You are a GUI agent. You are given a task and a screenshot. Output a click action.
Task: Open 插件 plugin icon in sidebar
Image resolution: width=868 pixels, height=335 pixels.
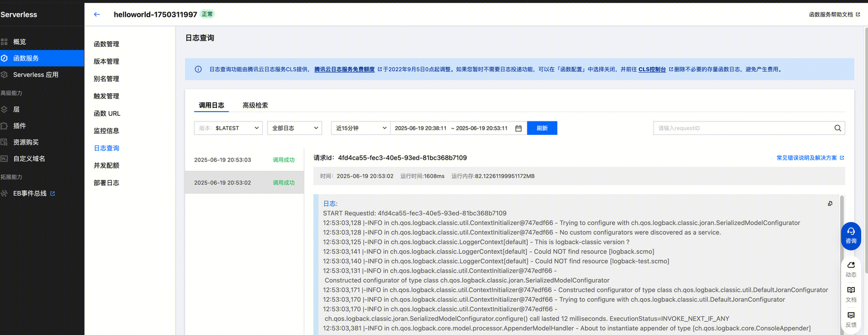pyautogui.click(x=4, y=126)
